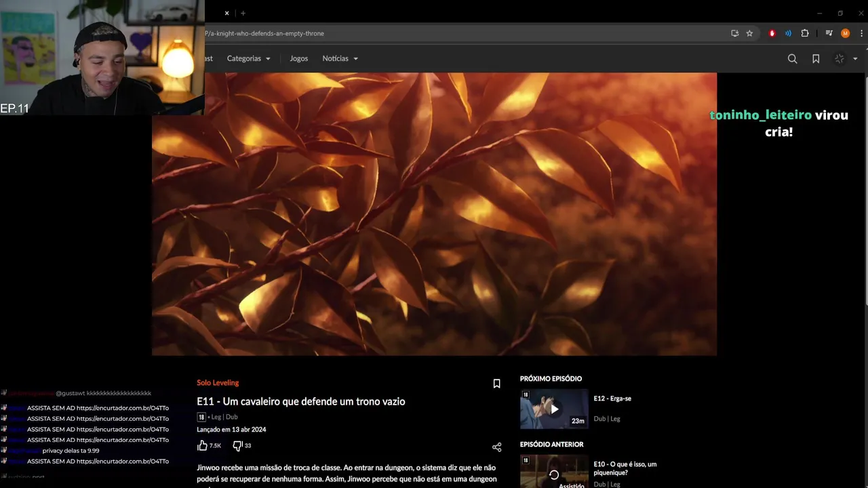
Task: Click the PRÓXIMO EPISÓDIO heading
Action: (x=551, y=379)
